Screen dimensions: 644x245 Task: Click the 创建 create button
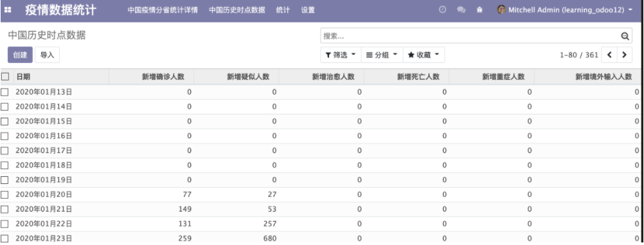click(20, 55)
